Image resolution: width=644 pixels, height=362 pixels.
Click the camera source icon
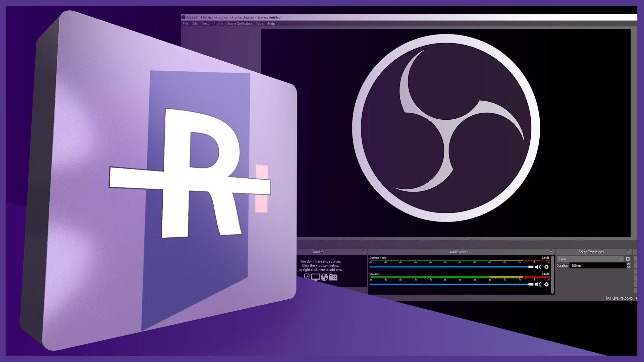pos(333,277)
